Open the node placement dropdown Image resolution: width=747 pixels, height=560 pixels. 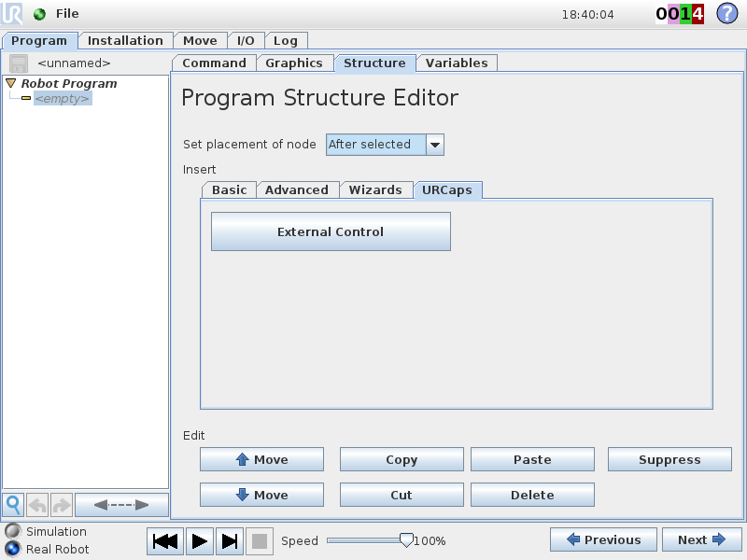click(434, 145)
